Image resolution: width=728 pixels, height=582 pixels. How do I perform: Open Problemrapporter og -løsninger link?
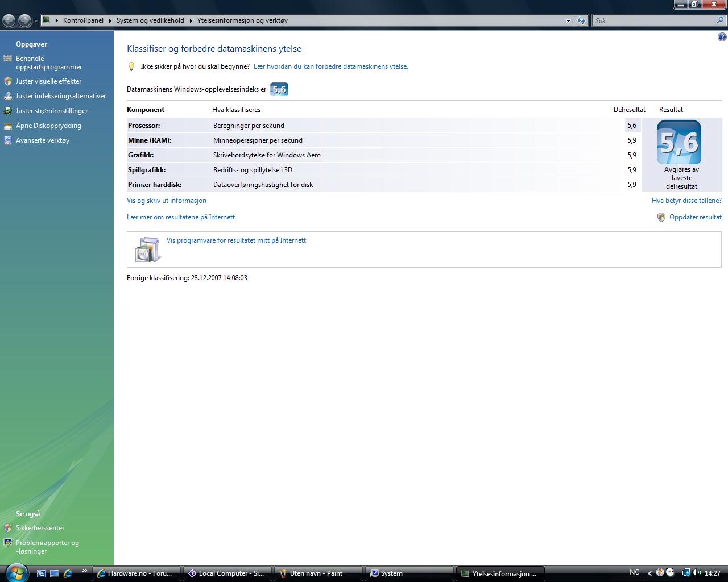coord(47,547)
